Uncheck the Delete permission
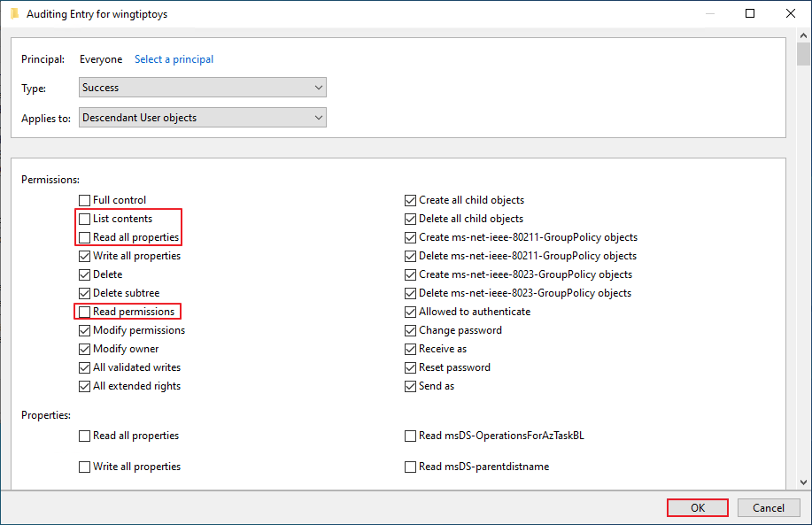 point(84,274)
